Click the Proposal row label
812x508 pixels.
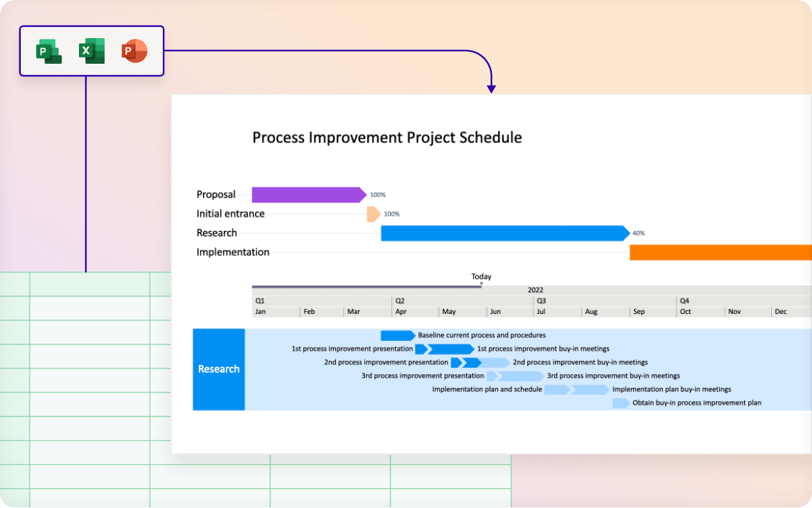pyautogui.click(x=216, y=195)
